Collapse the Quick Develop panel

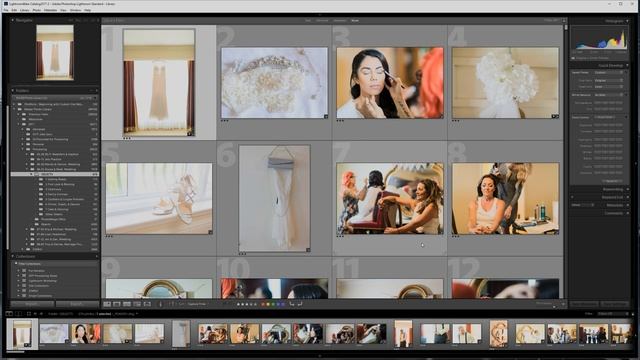627,65
